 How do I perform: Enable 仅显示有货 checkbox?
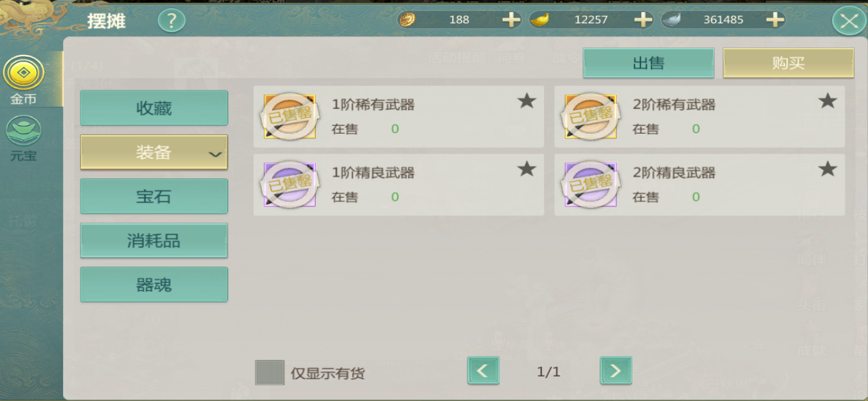tap(269, 372)
